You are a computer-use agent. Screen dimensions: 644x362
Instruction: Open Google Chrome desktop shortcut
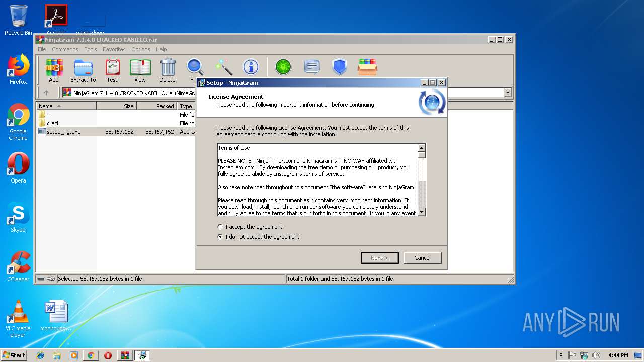[18, 122]
